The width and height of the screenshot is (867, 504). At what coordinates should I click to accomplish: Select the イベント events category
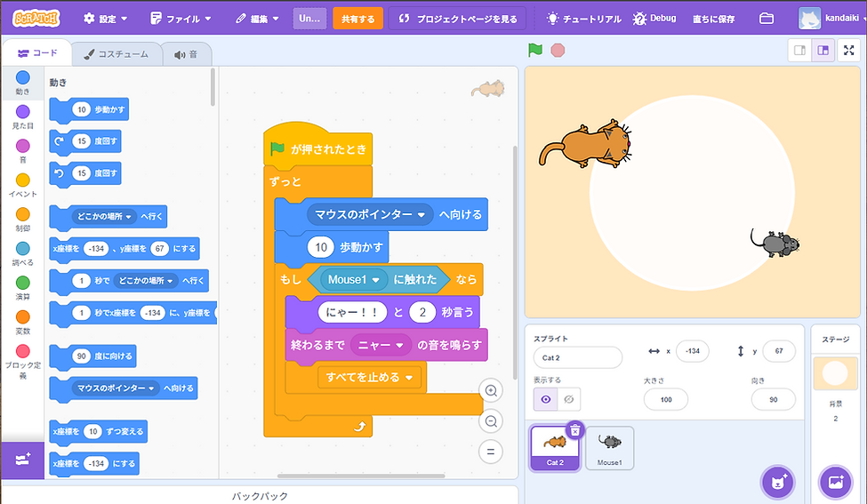click(22, 185)
